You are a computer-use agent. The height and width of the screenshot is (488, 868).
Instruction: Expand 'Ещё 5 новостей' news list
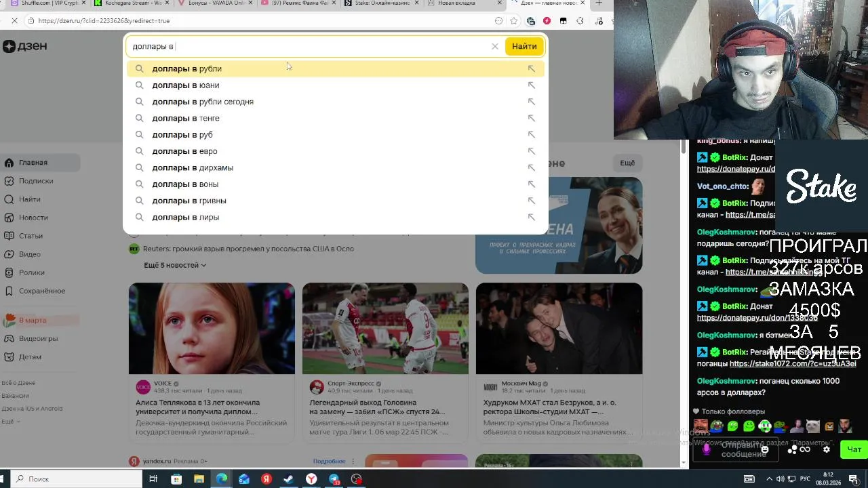[175, 265]
